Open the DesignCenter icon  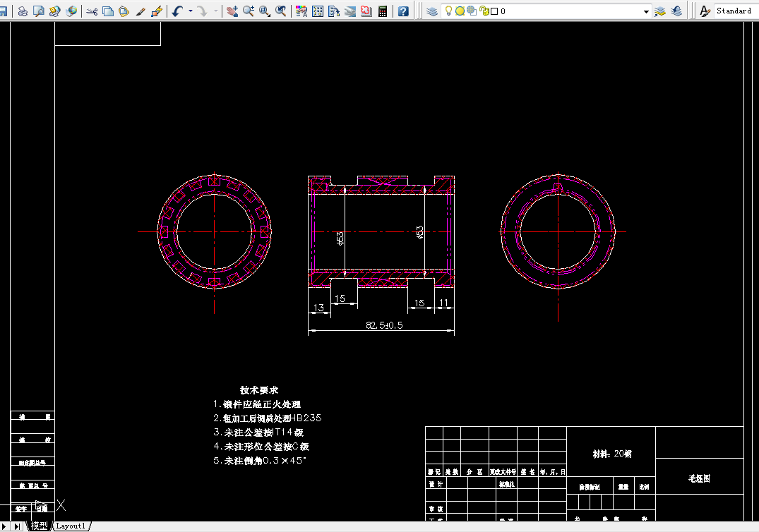[318, 11]
